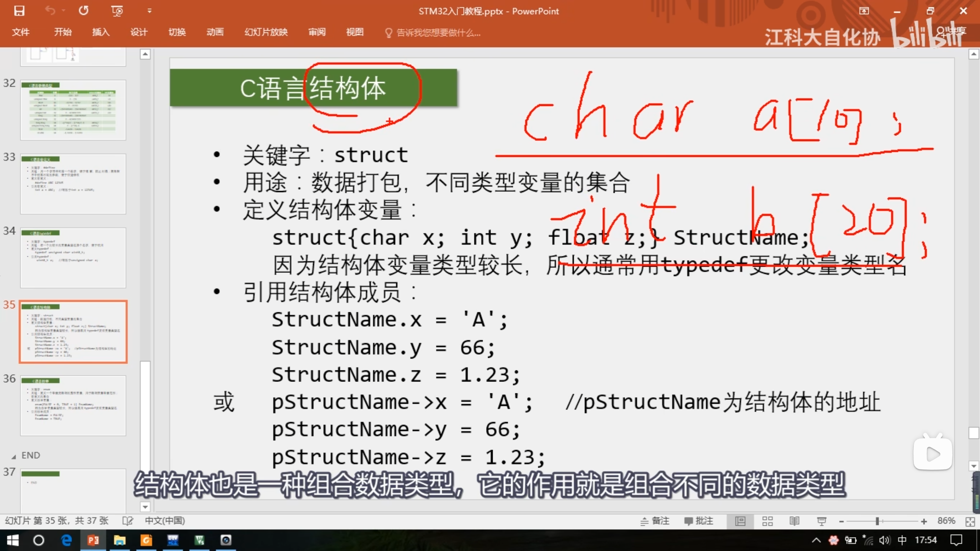The image size is (980, 551).
Task: Open the 插入 ribbon tab
Action: tap(101, 32)
